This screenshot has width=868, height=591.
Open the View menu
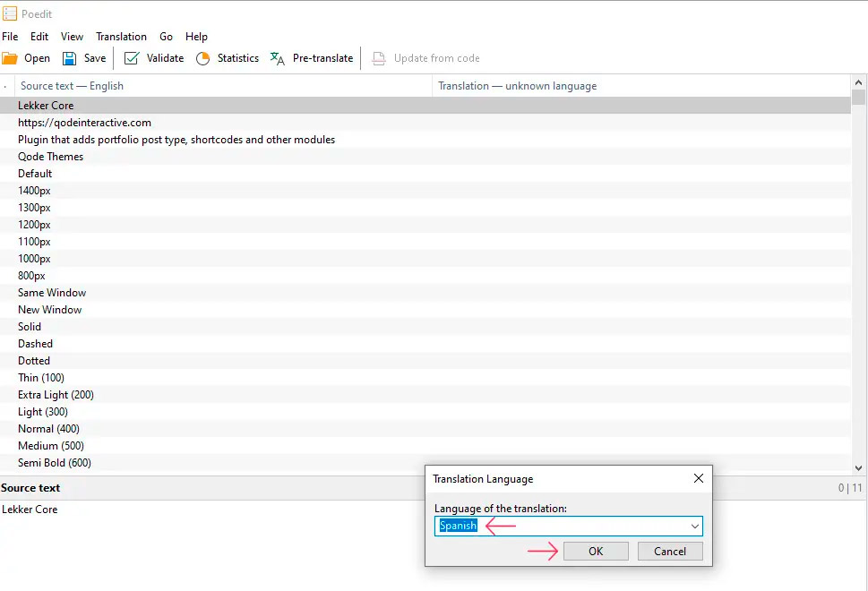(x=72, y=37)
